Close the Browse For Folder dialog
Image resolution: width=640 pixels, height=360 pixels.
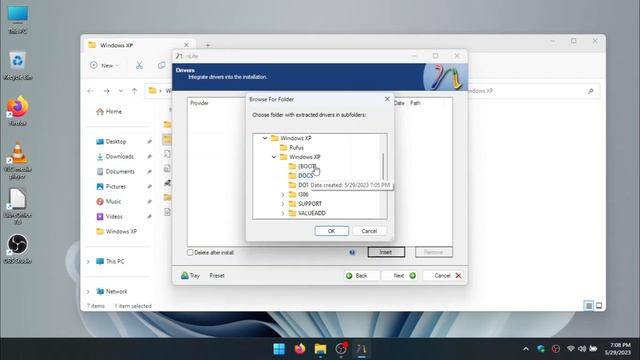(x=387, y=99)
